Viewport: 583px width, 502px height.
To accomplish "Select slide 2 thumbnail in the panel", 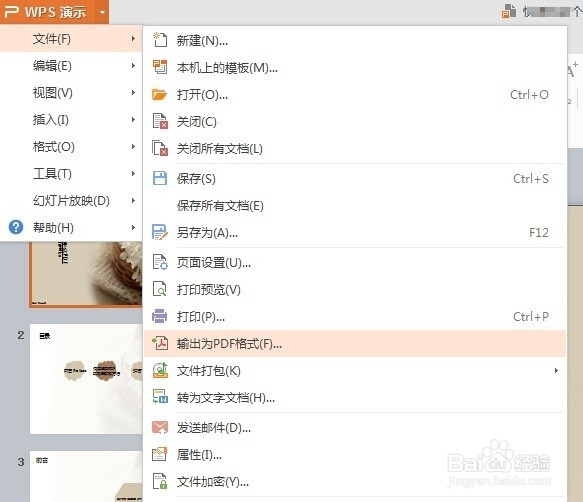I will (86, 379).
